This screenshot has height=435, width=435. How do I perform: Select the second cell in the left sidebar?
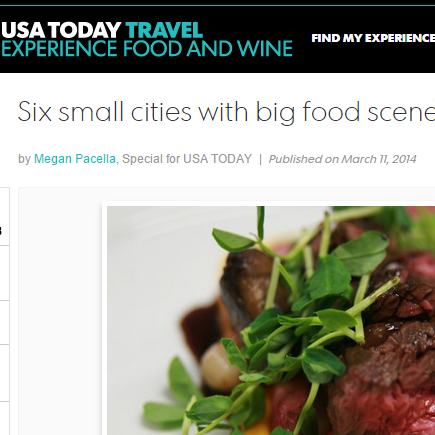click(x=4, y=273)
